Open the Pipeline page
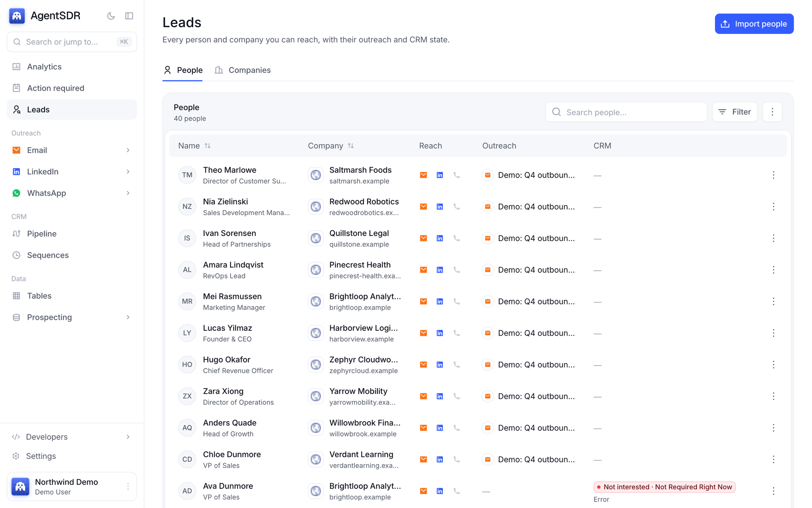 pyautogui.click(x=72, y=234)
